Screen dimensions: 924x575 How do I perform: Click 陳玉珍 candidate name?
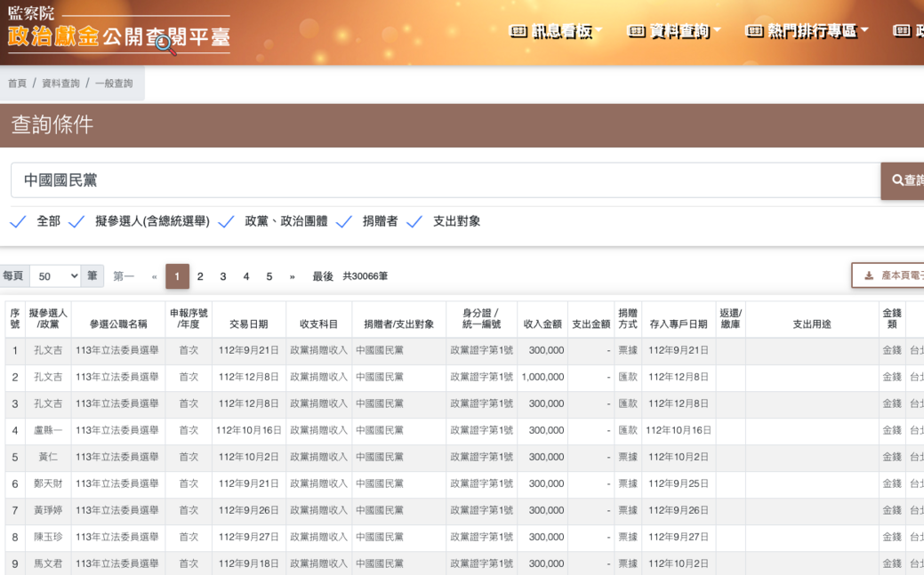pyautogui.click(x=48, y=538)
